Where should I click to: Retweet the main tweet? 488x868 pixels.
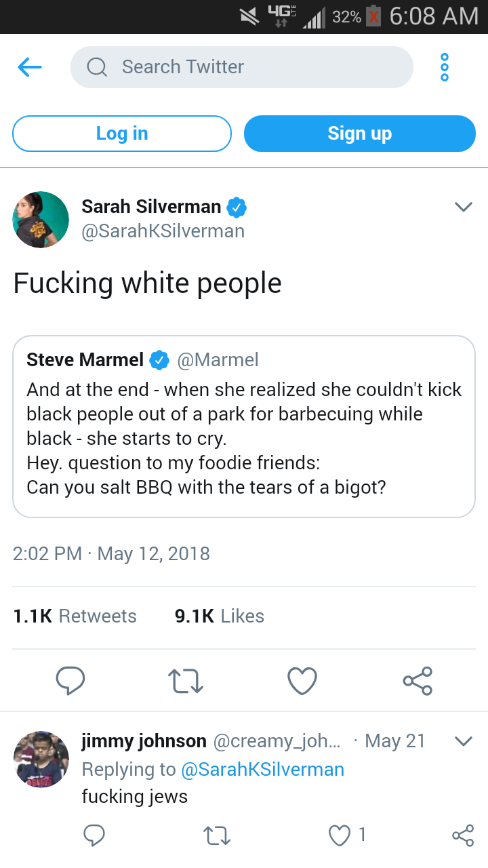(186, 681)
